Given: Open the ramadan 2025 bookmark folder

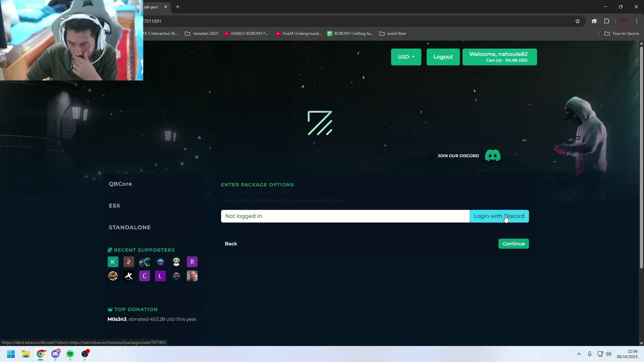Looking at the screenshot, I should 202,34.
